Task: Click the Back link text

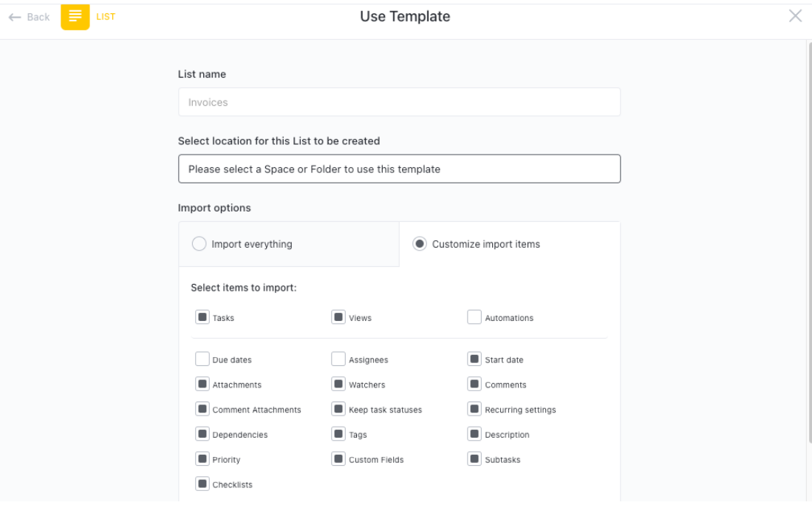Action: click(38, 17)
